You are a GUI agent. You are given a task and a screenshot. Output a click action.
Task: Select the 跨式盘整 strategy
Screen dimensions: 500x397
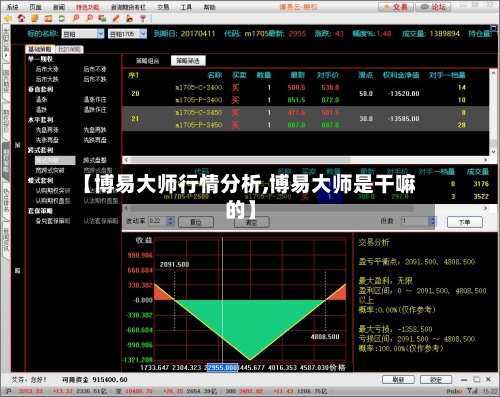coord(95,160)
